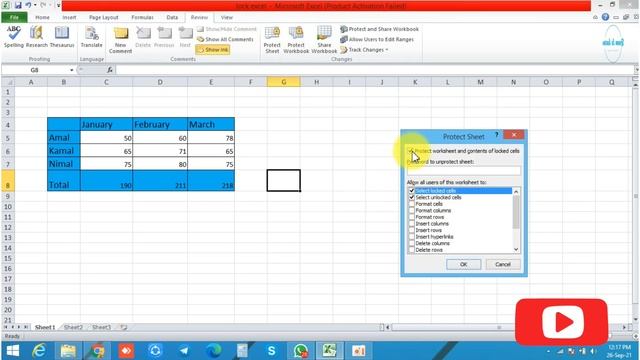The width and height of the screenshot is (640, 360).
Task: Click Cancel in Protect Sheet dialog
Action: 502,264
